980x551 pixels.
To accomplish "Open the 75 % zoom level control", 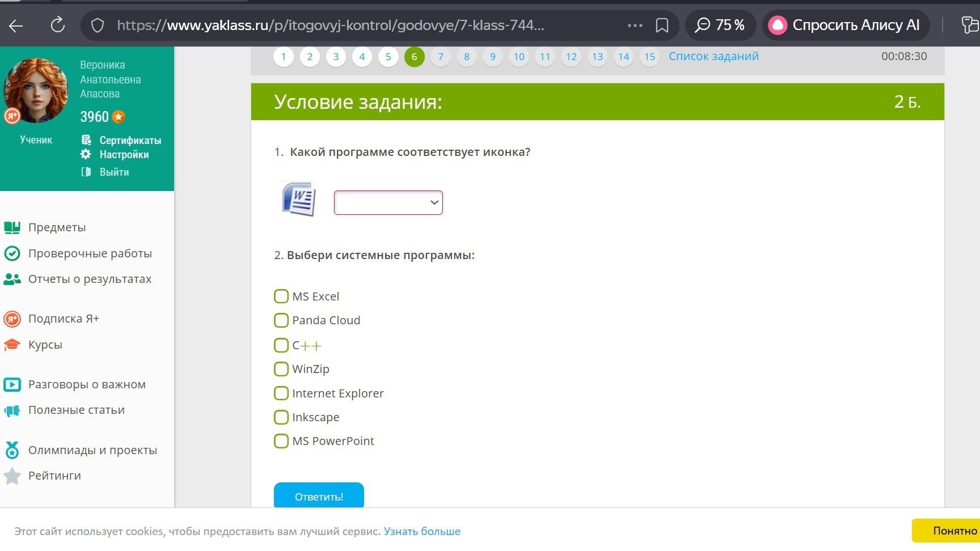I will tap(720, 25).
